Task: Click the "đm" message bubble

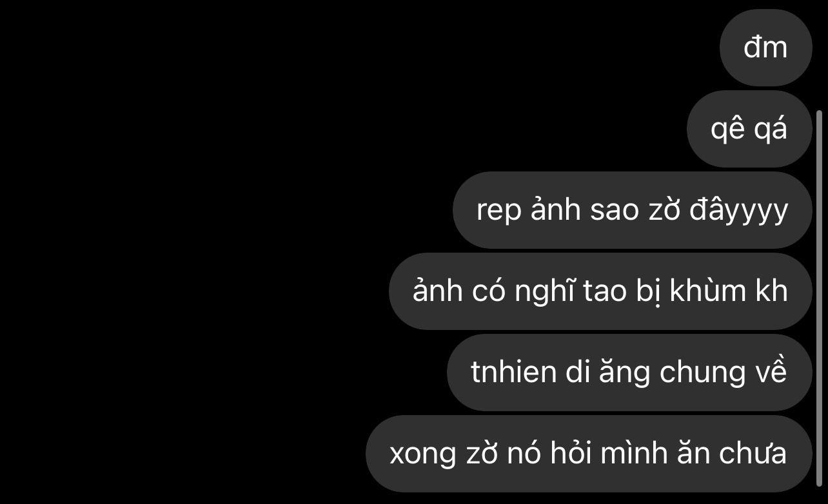Action: [x=765, y=48]
